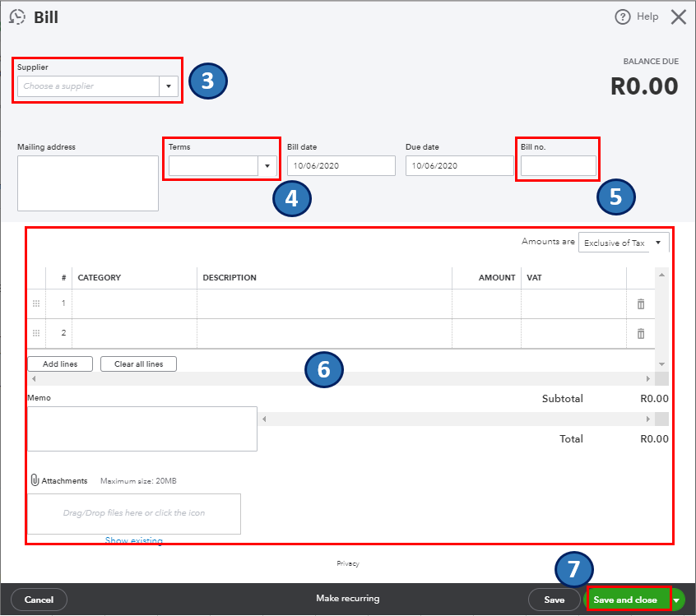
Task: Click the Description cell in row 2
Action: pyautogui.click(x=324, y=333)
